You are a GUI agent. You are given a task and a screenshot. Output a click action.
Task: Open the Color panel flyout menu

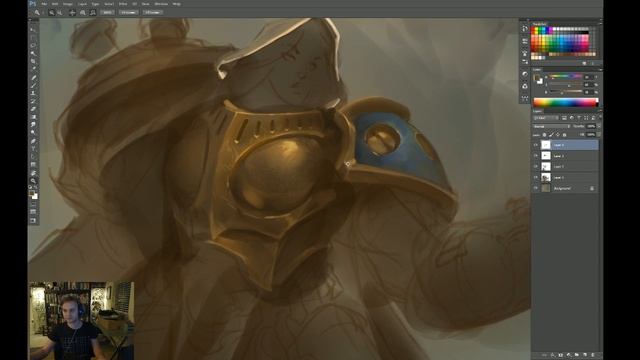click(x=600, y=69)
